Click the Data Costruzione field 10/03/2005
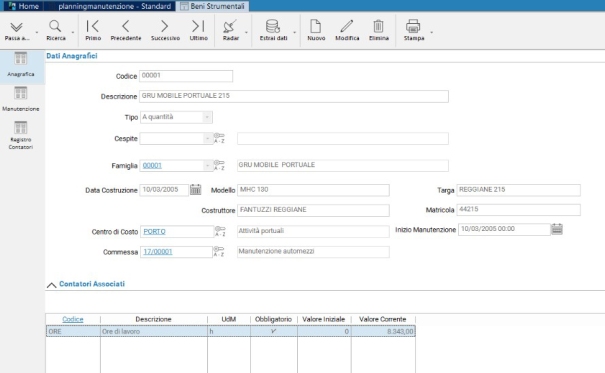The image size is (605, 373). pyautogui.click(x=164, y=190)
